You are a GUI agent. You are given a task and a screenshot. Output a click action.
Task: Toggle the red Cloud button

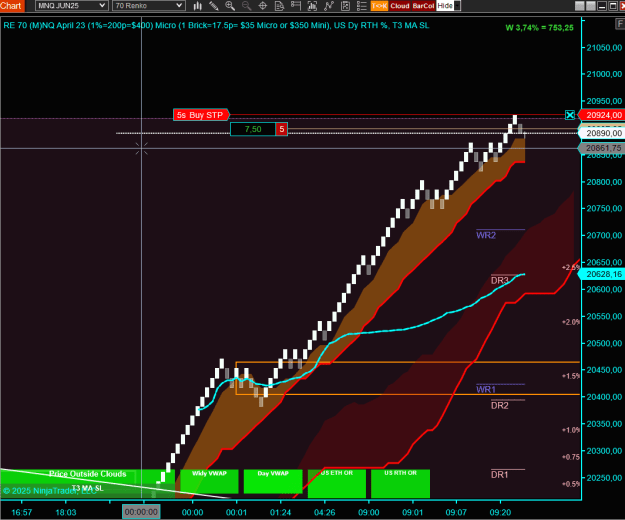pyautogui.click(x=400, y=6)
